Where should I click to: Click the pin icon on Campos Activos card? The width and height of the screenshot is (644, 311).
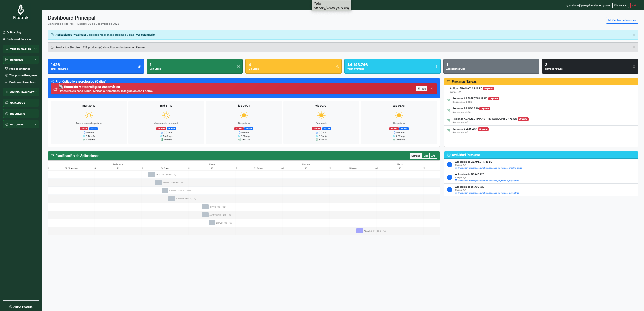point(634,66)
